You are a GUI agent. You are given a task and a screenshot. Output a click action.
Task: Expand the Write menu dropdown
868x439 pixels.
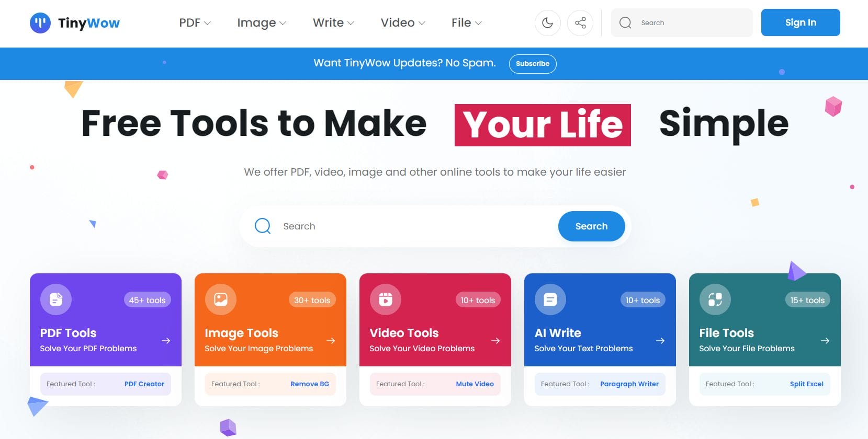(333, 23)
